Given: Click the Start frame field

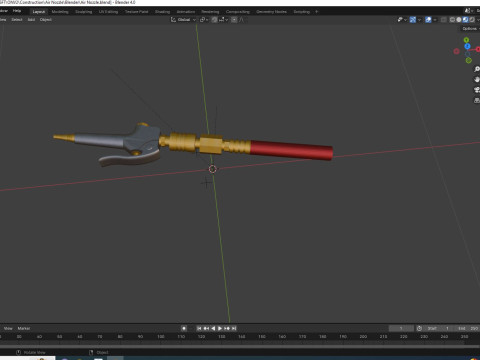Looking at the screenshot, I should click(x=438, y=328).
